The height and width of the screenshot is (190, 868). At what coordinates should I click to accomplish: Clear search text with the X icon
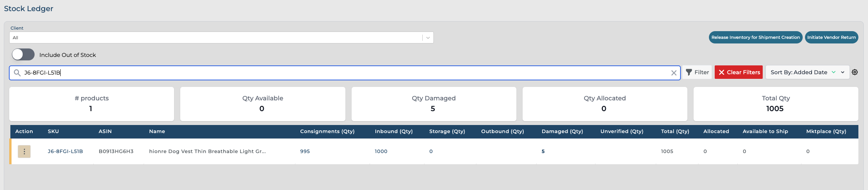coord(674,73)
